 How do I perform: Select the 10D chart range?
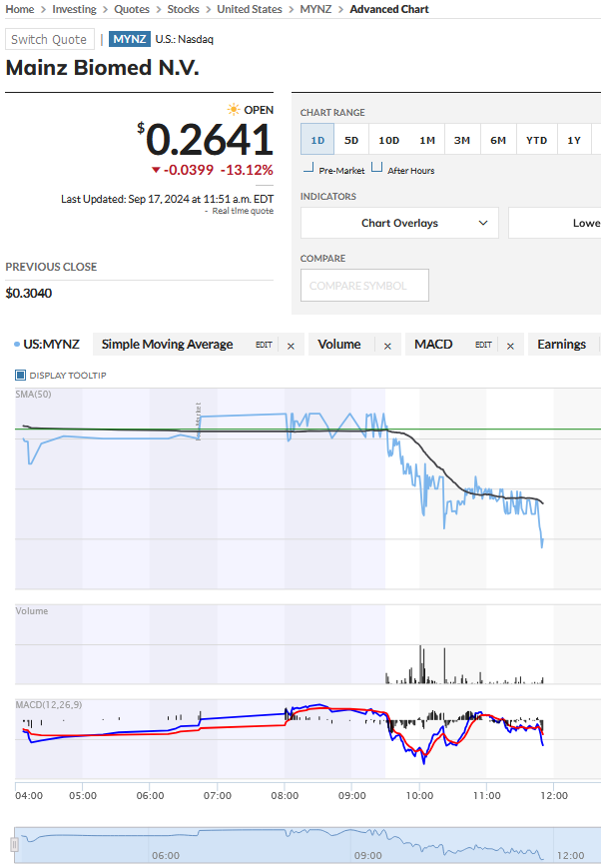click(389, 140)
